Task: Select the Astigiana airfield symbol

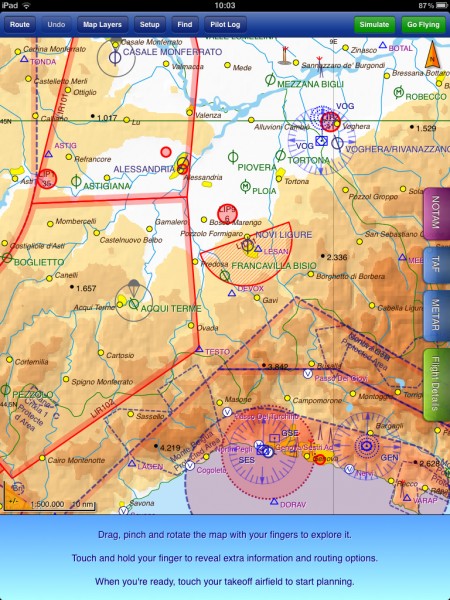Action: point(76,181)
